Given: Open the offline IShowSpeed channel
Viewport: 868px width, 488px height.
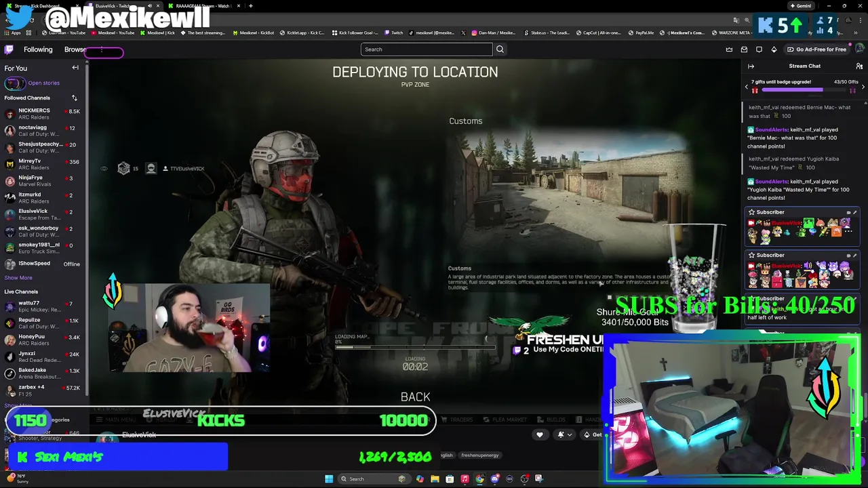Looking at the screenshot, I should tap(42, 264).
